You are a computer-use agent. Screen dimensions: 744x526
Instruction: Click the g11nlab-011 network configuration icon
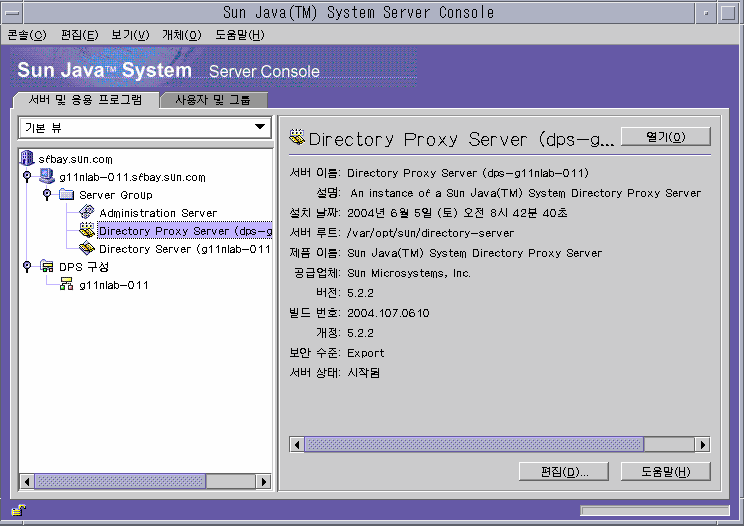66,284
